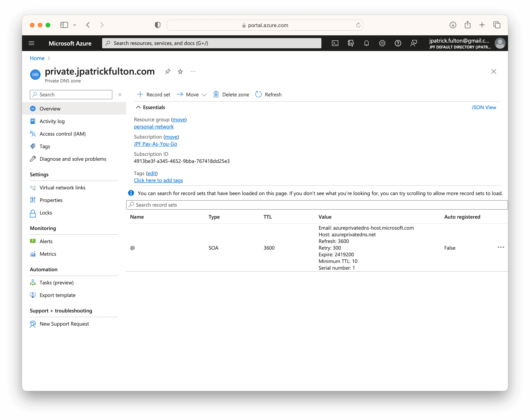Open the Azure portal hamburger menu
530x420 pixels.
coord(31,43)
